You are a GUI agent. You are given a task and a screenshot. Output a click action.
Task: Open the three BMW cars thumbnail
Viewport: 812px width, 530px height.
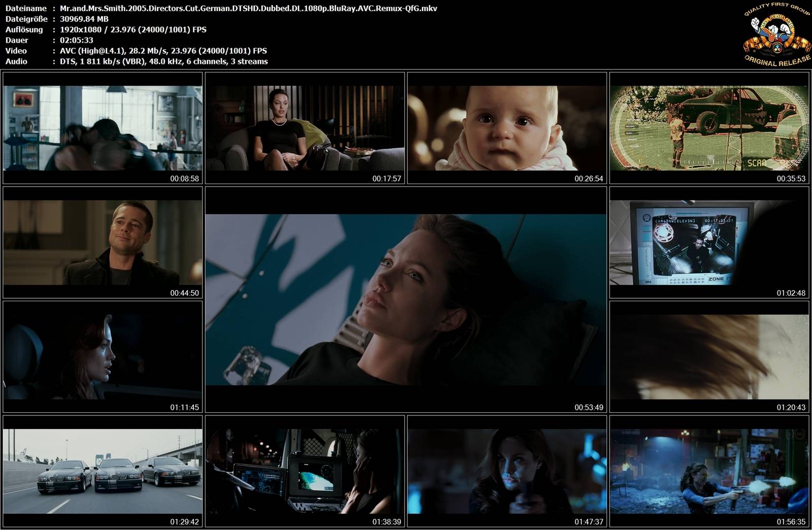pos(103,471)
